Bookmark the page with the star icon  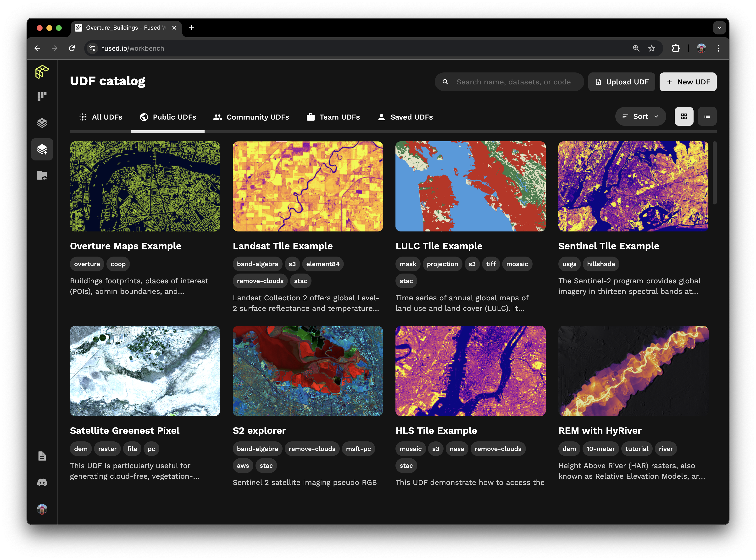point(651,49)
